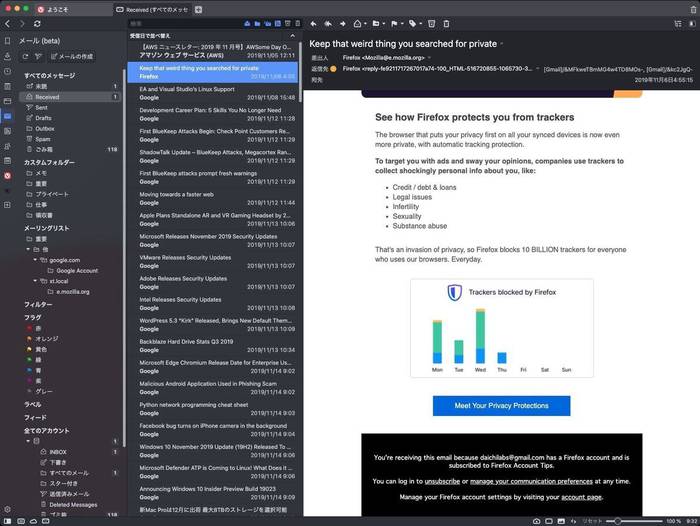Archive the message using the box icon
The image size is (700, 526).
(x=431, y=24)
